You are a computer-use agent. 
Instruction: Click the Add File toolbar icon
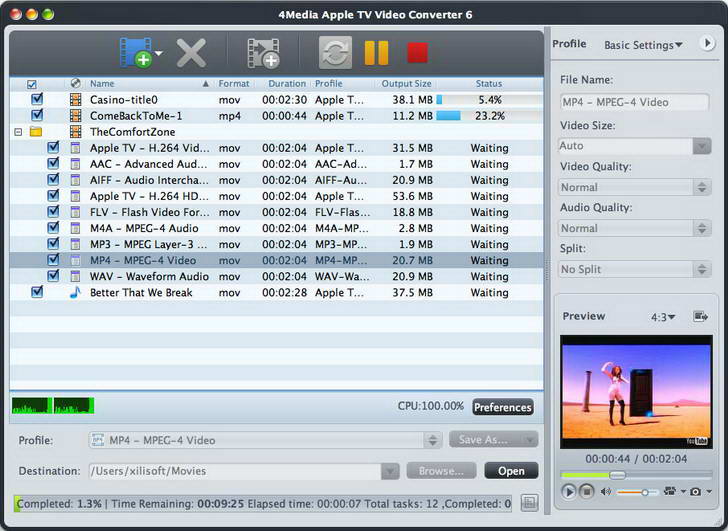click(x=135, y=52)
